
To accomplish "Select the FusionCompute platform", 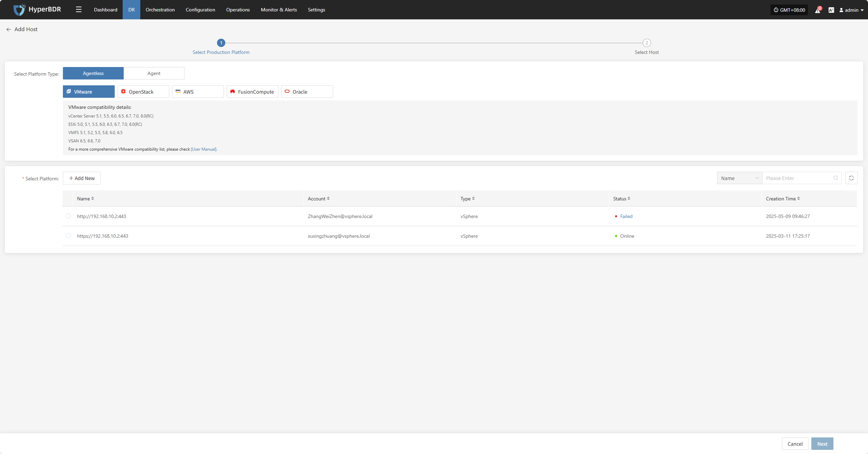I will 253,92.
